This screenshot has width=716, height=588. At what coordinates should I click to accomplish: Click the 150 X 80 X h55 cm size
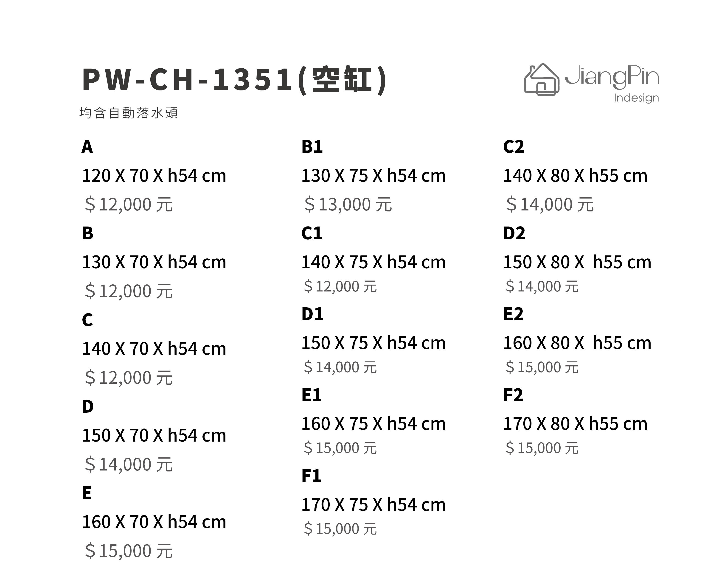click(577, 262)
